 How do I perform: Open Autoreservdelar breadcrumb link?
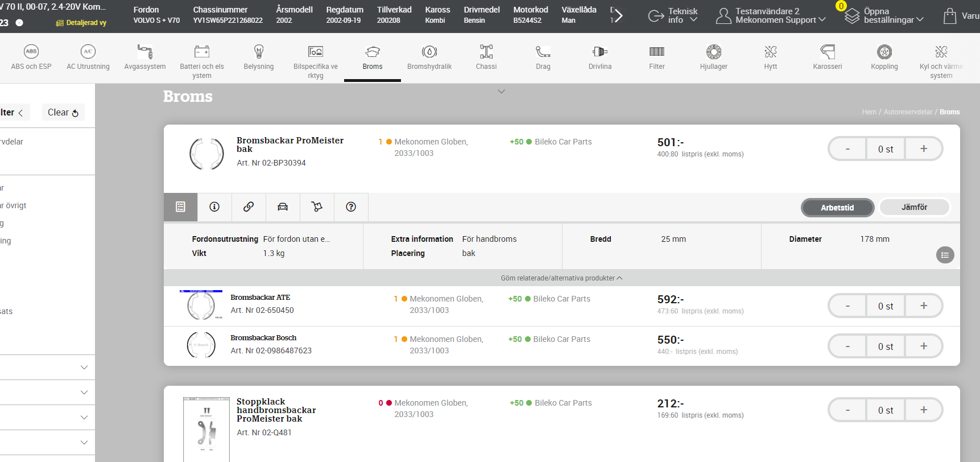pos(908,112)
